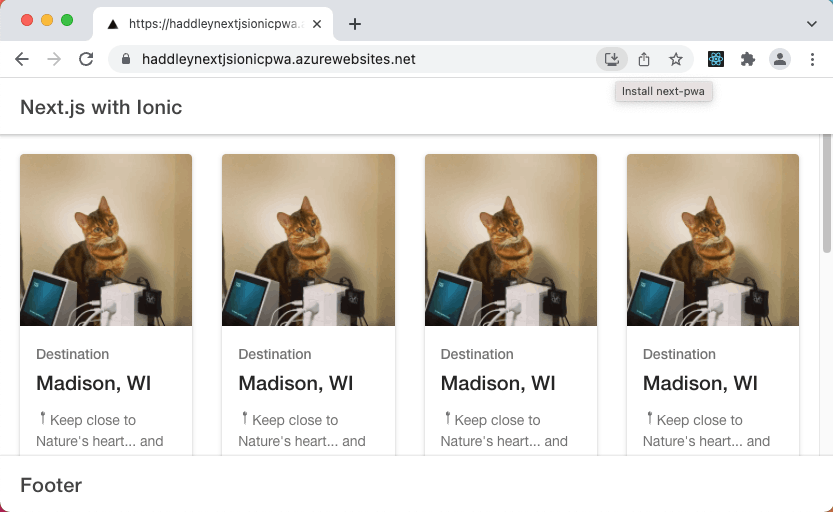Click the fourth card's cat image
The width and height of the screenshot is (833, 512).
713,240
